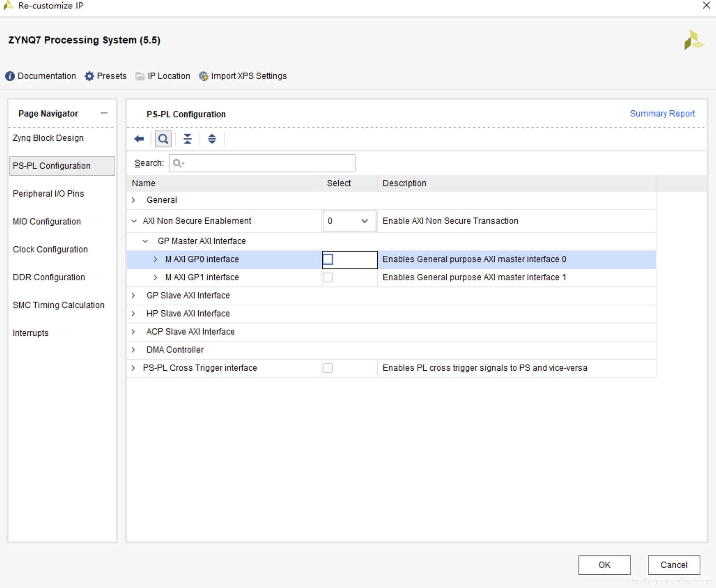Open the Documentation link
This screenshot has height=588, width=716.
click(x=47, y=76)
